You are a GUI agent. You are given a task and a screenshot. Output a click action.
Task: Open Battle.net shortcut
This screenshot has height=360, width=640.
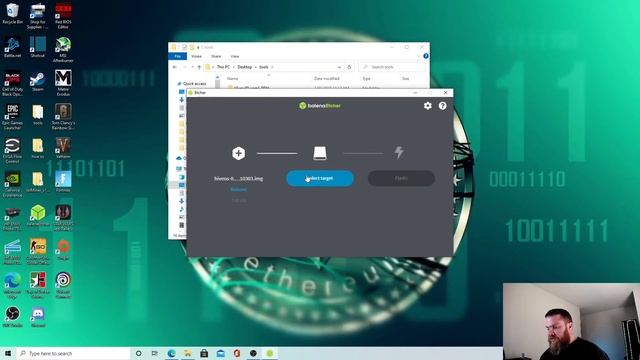pyautogui.click(x=12, y=47)
